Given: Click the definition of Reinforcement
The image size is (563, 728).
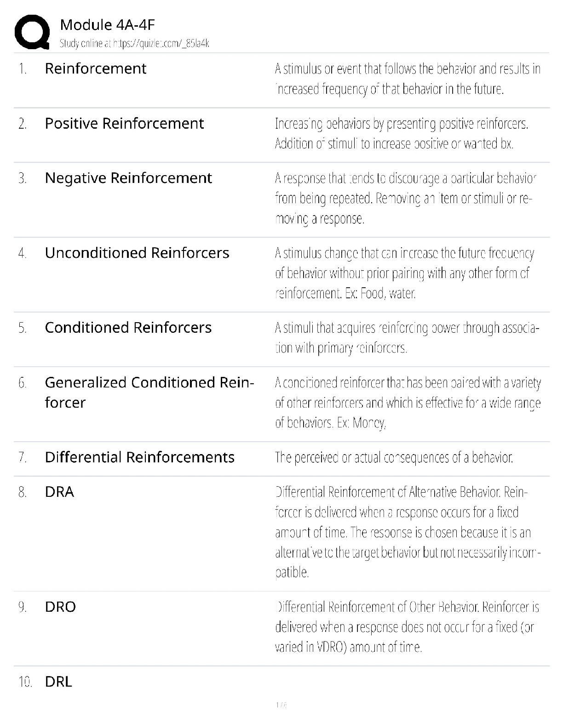Looking at the screenshot, I should [x=408, y=79].
